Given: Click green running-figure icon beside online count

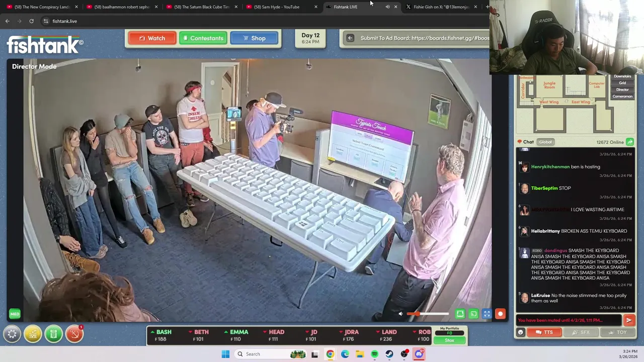Looking at the screenshot, I should click(629, 142).
